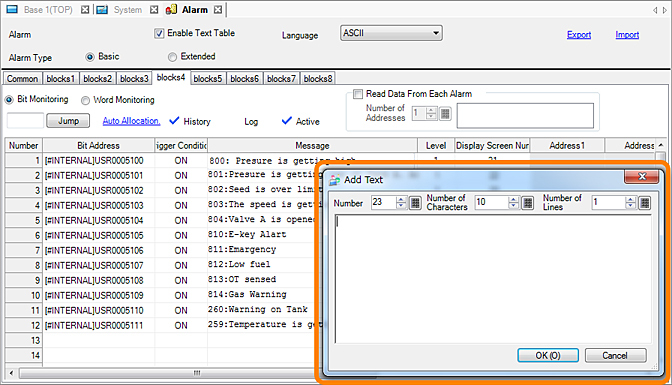The image size is (672, 385).
Task: Select message '812:Low fuel'
Action: [239, 265]
